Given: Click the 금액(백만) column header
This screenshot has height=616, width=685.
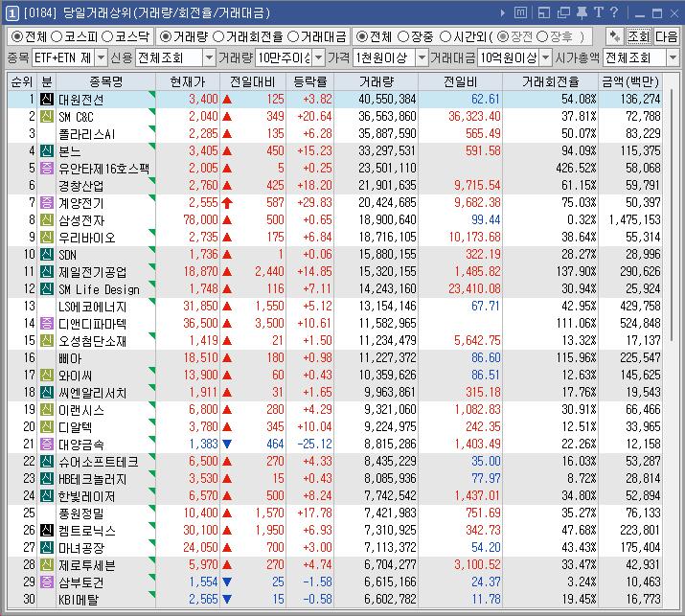Looking at the screenshot, I should tap(629, 81).
